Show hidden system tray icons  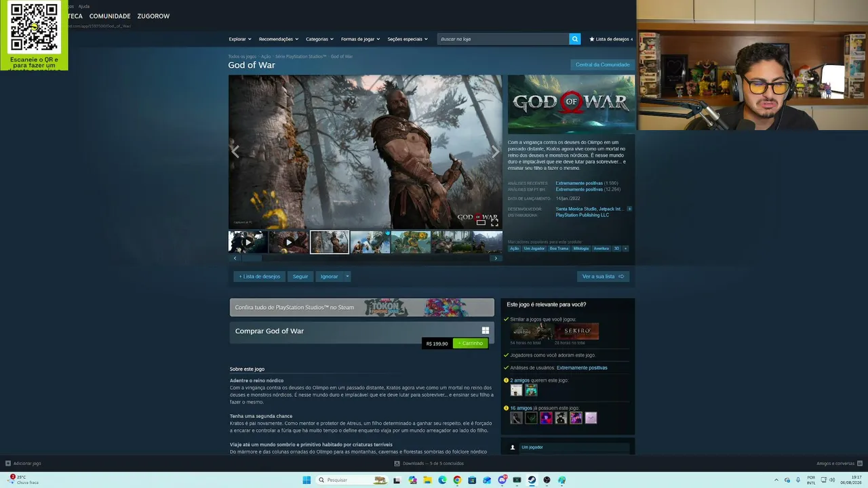777,480
